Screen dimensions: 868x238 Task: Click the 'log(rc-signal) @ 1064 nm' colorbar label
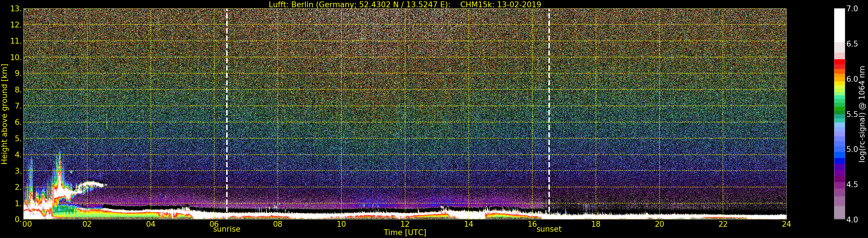pyautogui.click(x=862, y=114)
